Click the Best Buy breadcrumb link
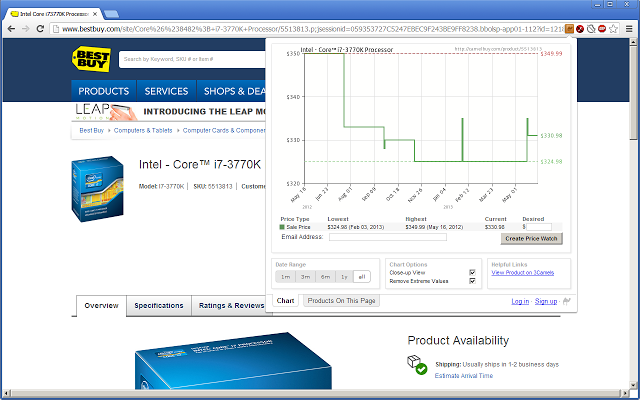This screenshot has height=400, width=640. (91, 131)
